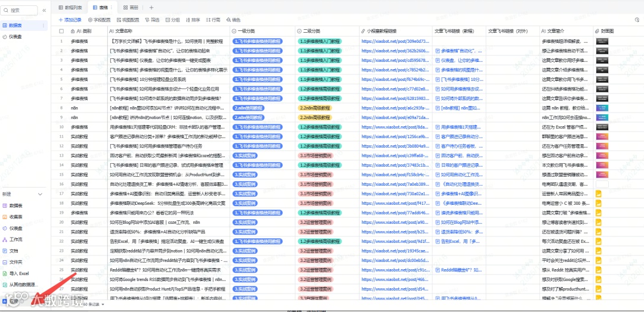
Task: Select the 表格 view tab
Action: point(100,7)
